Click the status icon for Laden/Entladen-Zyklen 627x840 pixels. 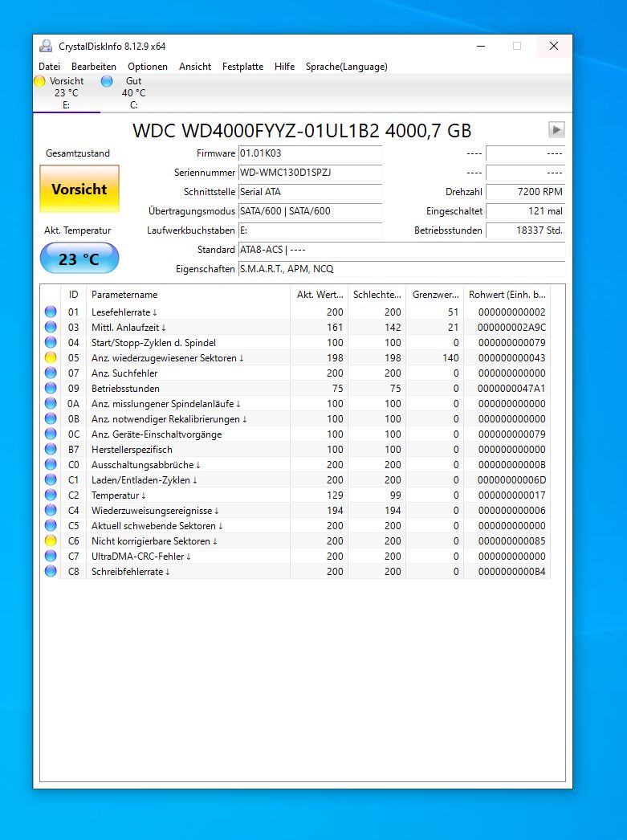tap(51, 479)
